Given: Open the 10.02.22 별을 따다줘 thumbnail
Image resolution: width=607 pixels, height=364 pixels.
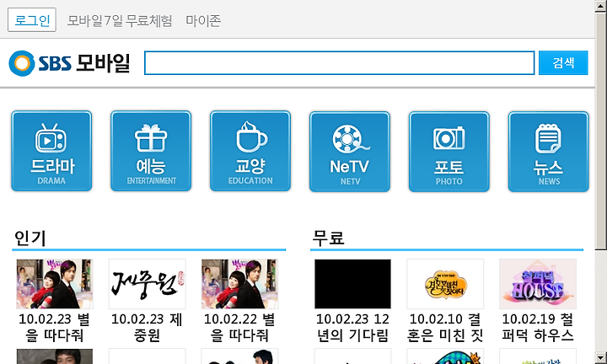Looking at the screenshot, I should coord(239,284).
